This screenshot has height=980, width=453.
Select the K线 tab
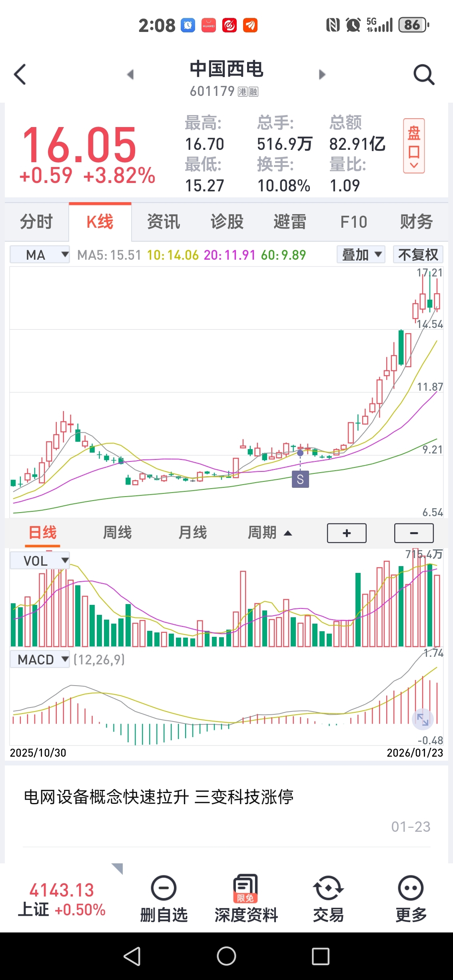(x=100, y=222)
